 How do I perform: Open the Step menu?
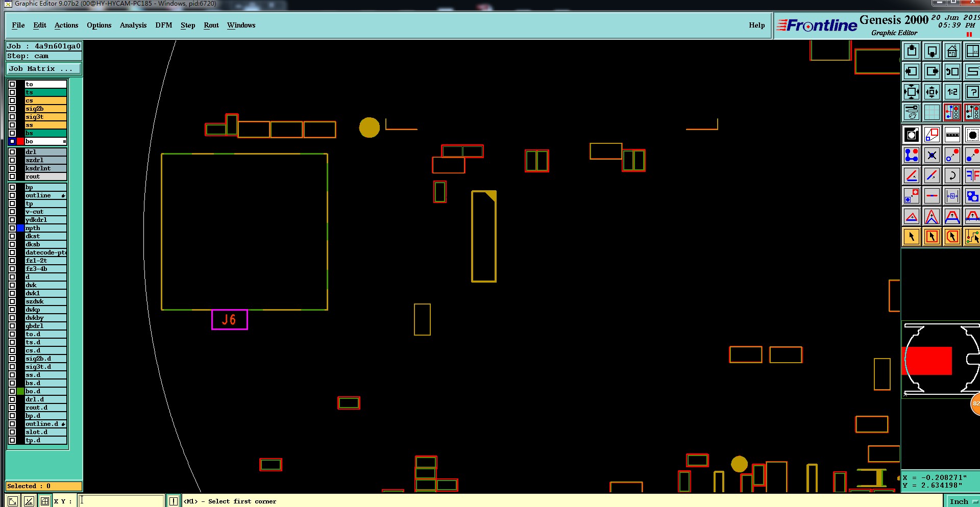coord(188,25)
